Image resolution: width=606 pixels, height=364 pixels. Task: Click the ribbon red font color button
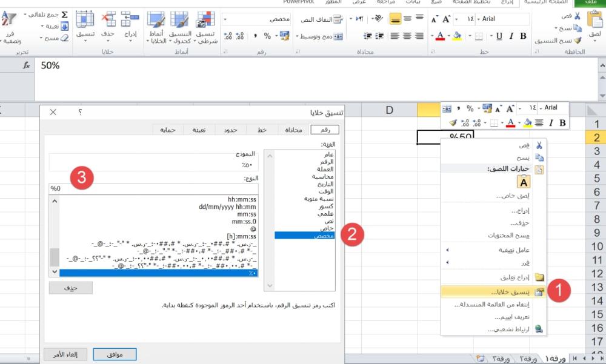[x=440, y=36]
